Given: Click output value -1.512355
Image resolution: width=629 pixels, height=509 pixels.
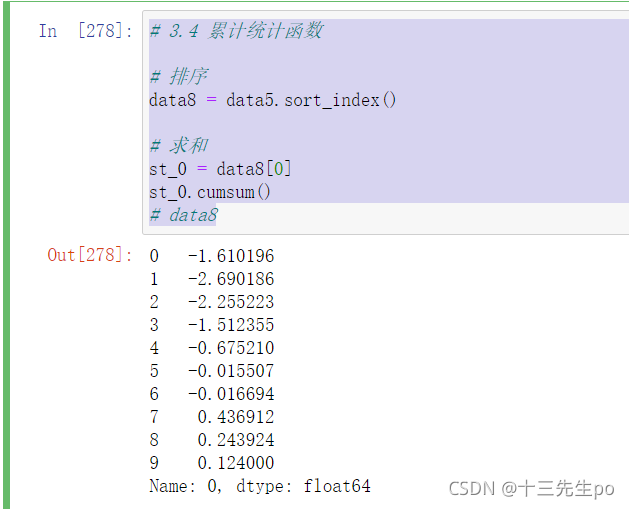Looking at the screenshot, I should pyautogui.click(x=231, y=324).
